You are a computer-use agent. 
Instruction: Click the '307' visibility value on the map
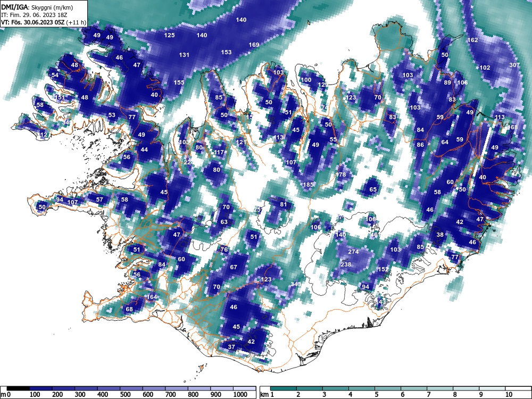click(514, 65)
